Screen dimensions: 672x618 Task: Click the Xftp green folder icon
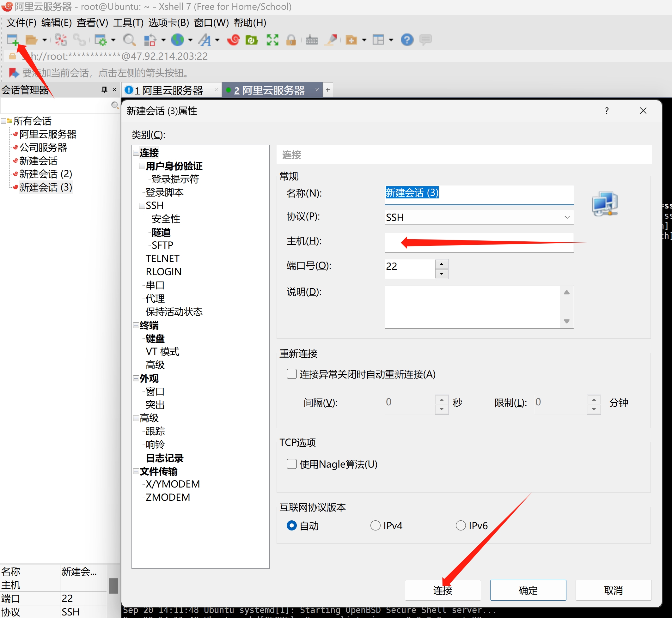click(x=252, y=40)
